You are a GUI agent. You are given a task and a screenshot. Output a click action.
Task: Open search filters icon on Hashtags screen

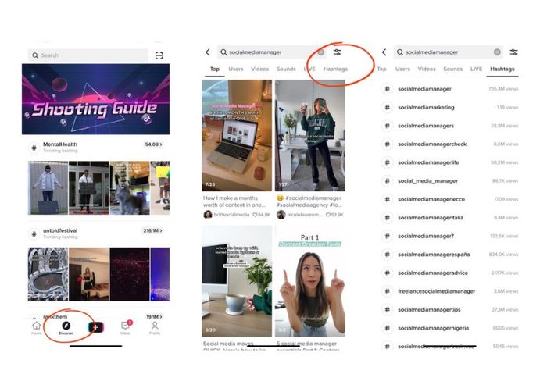coord(514,52)
